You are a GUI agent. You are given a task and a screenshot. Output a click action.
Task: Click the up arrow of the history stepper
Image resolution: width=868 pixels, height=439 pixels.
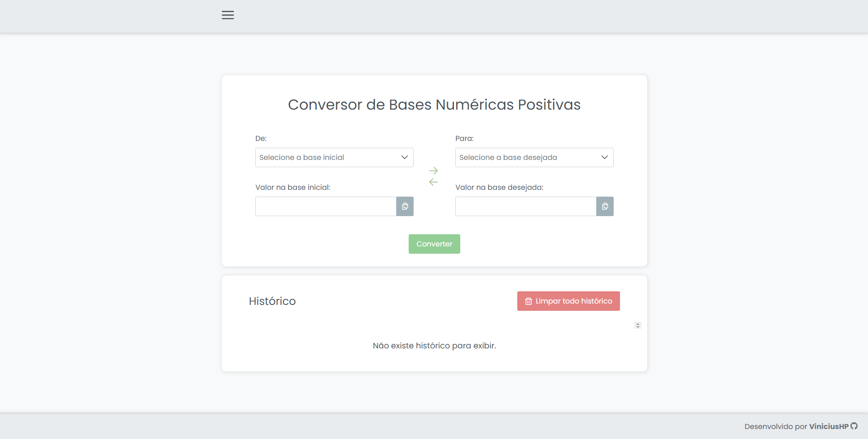click(x=638, y=323)
